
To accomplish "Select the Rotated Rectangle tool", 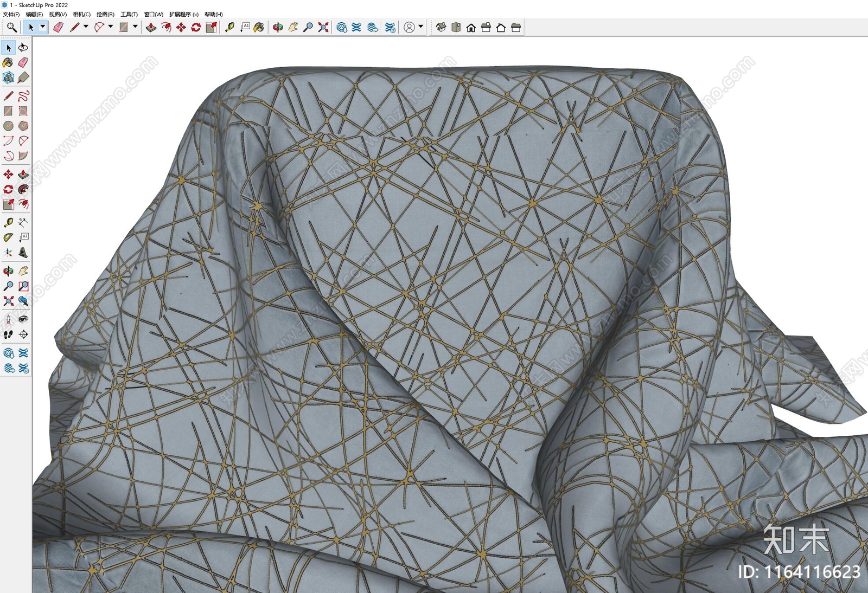I will (x=23, y=111).
